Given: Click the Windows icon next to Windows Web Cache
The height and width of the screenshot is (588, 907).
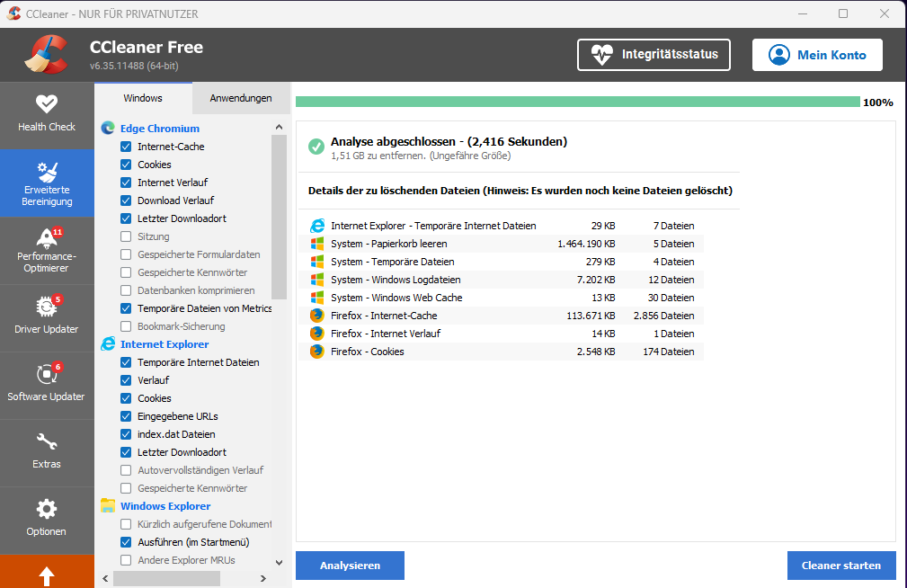Looking at the screenshot, I should tap(317, 298).
